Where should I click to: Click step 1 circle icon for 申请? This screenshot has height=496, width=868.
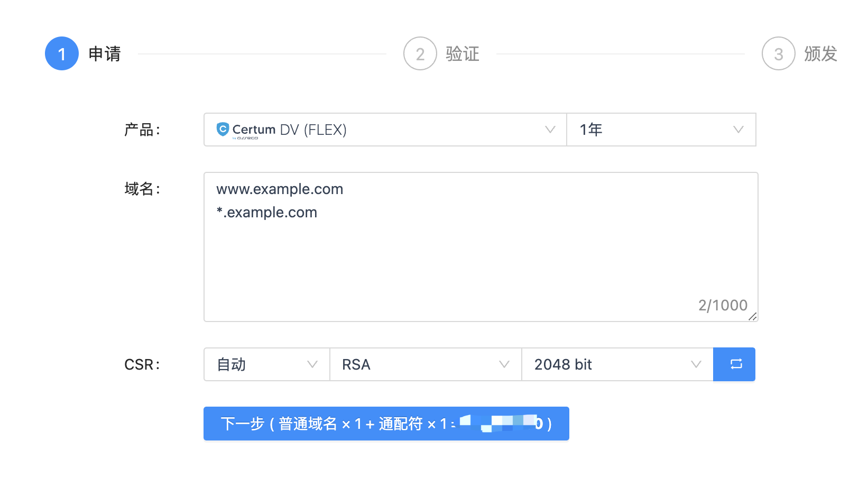coord(62,54)
